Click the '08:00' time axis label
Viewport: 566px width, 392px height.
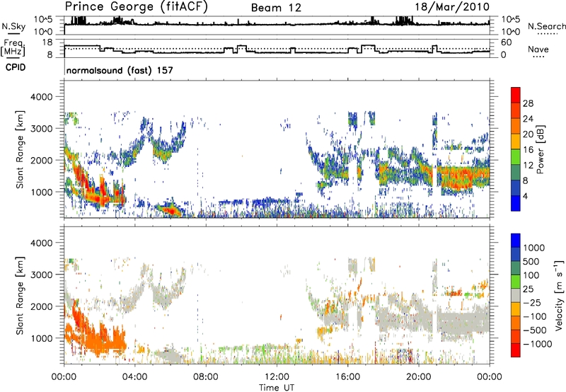[x=206, y=377]
